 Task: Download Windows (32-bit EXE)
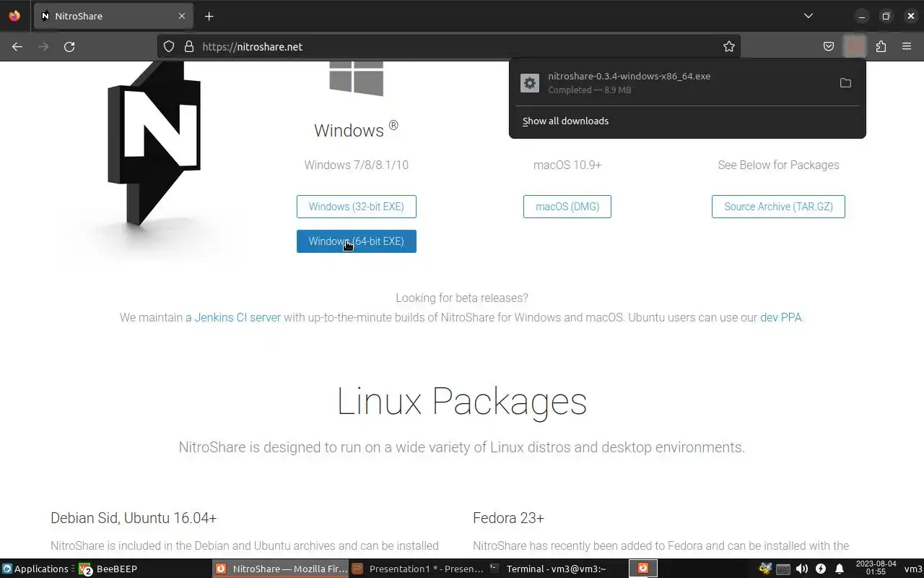356,207
